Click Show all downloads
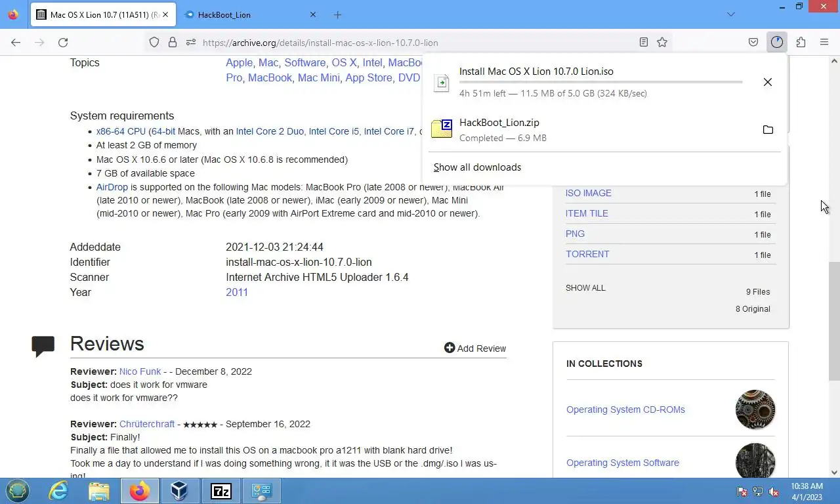 (477, 167)
